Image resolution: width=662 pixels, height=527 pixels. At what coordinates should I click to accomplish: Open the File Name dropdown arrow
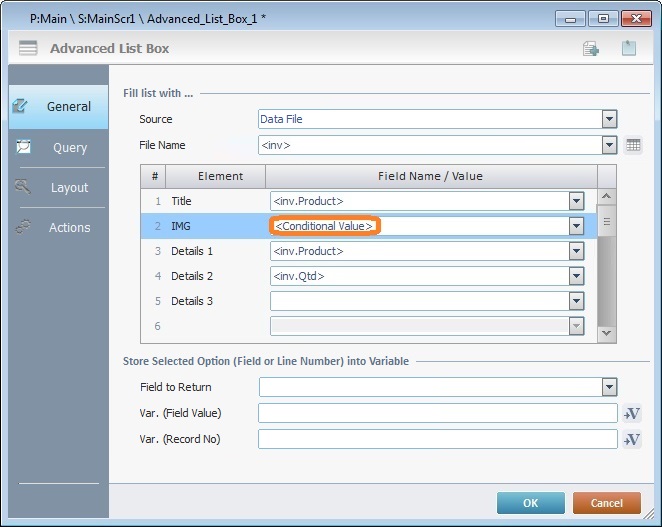[x=609, y=145]
